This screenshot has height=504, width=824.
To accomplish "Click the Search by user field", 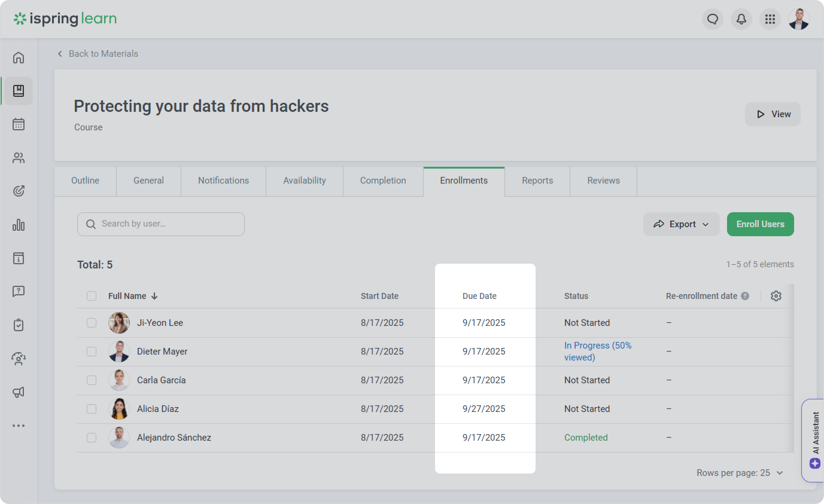I will pos(161,224).
